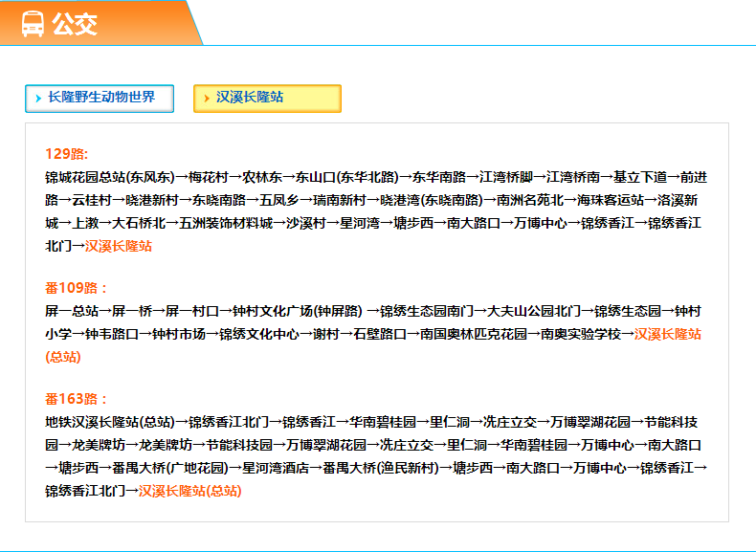Click the 番163路 route heading
The width and height of the screenshot is (756, 552).
(x=76, y=399)
